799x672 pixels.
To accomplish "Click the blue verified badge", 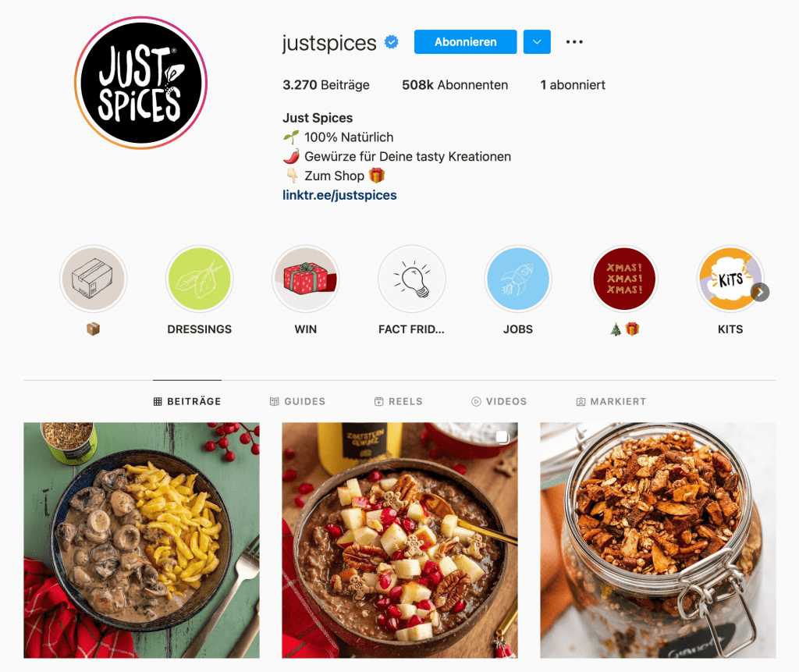I will (392, 42).
